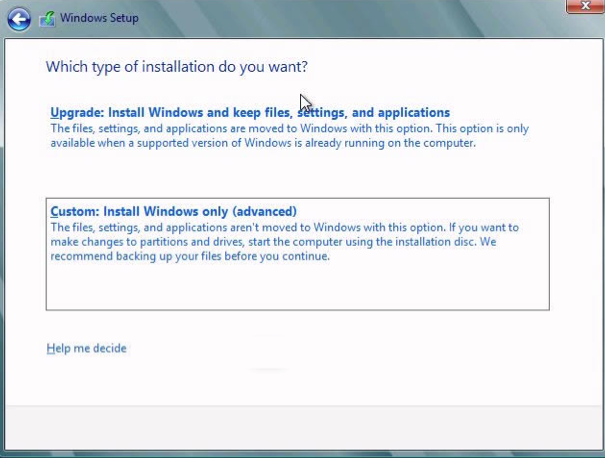
Task: Click the Custom option description paragraph
Action: (284, 242)
